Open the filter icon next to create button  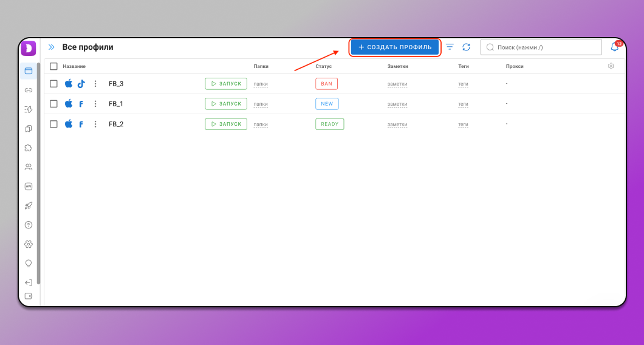[450, 47]
